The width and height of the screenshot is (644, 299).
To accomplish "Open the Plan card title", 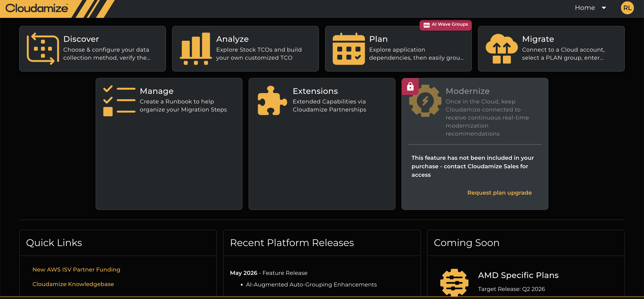I will 378,39.
